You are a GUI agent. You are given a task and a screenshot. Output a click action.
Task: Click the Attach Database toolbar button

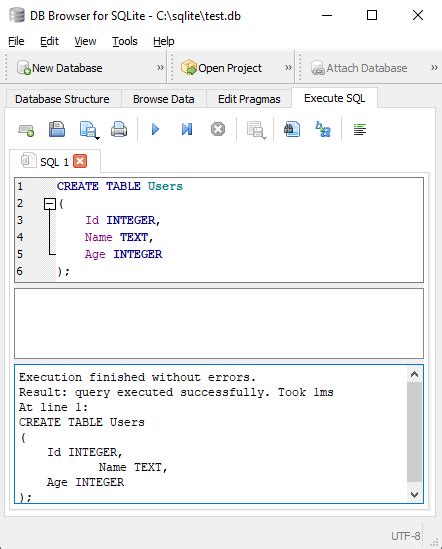(359, 68)
